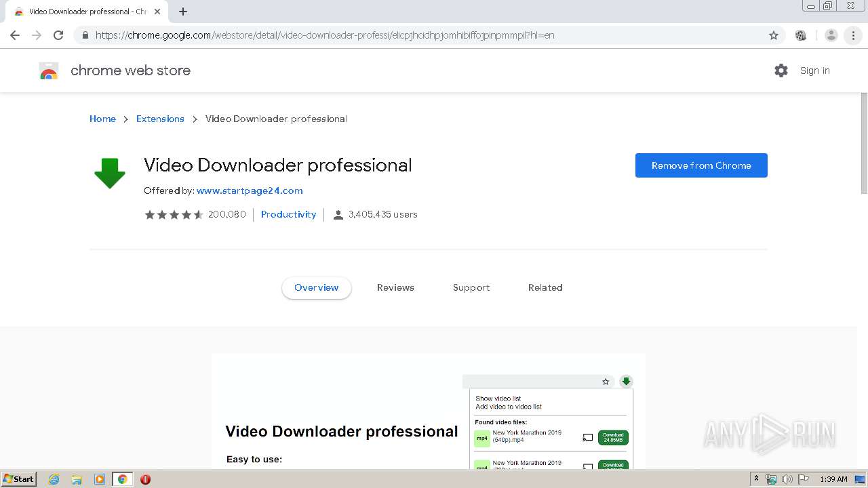Screen dimensions: 868x488
Task: Open the Chrome three-dot menu
Action: 853,35
